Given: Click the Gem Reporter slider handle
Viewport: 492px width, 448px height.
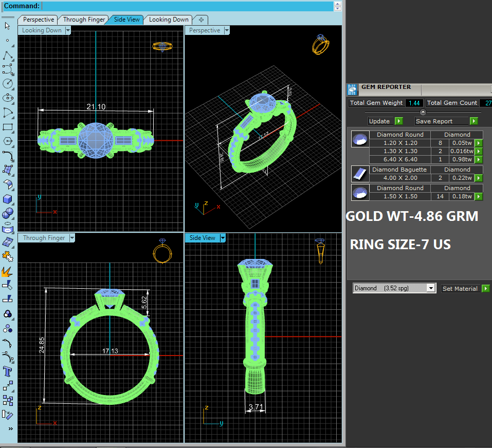Looking at the screenshot, I should pyautogui.click(x=423, y=112).
